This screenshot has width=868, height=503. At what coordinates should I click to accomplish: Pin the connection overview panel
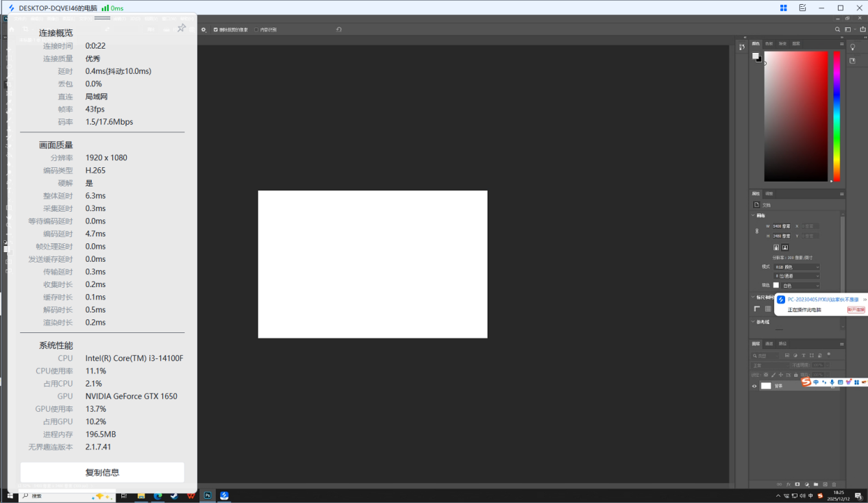click(182, 28)
